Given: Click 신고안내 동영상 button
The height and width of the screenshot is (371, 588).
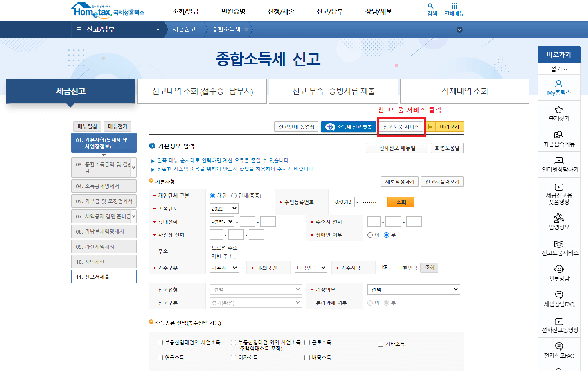Looking at the screenshot, I should (296, 127).
